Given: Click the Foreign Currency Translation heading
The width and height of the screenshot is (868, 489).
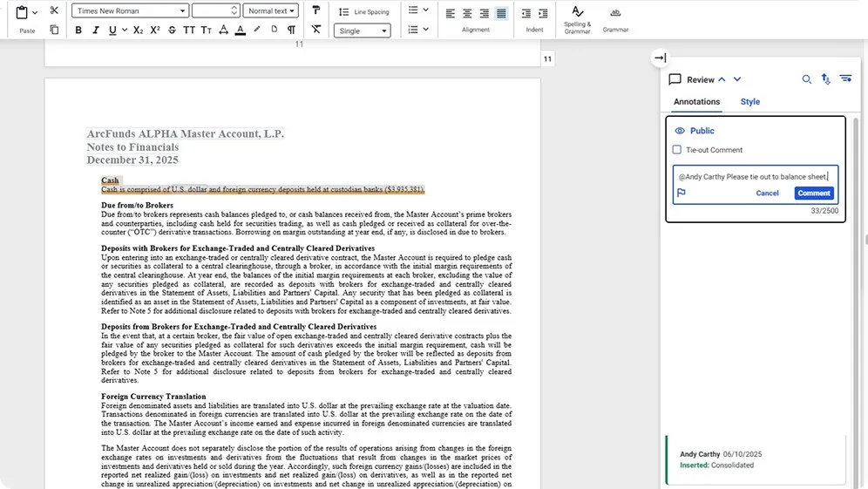Looking at the screenshot, I should pos(153,397).
